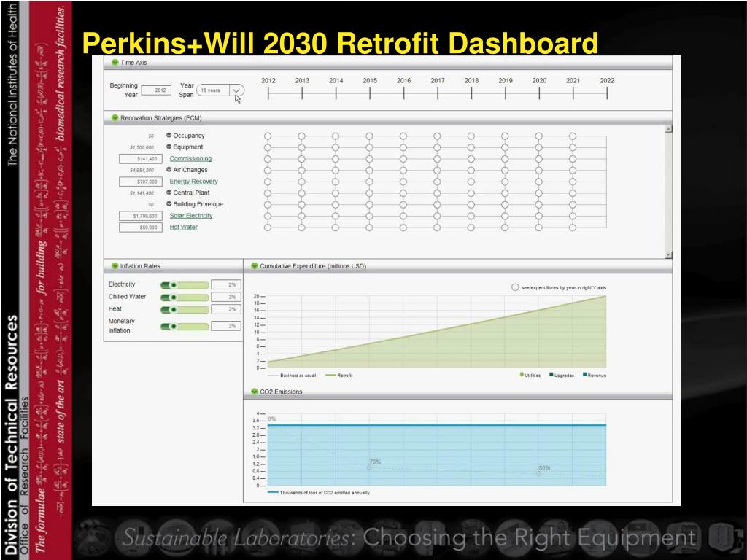Collapse the Inflation Rates panel arrow
The height and width of the screenshot is (560, 747).
point(115,265)
